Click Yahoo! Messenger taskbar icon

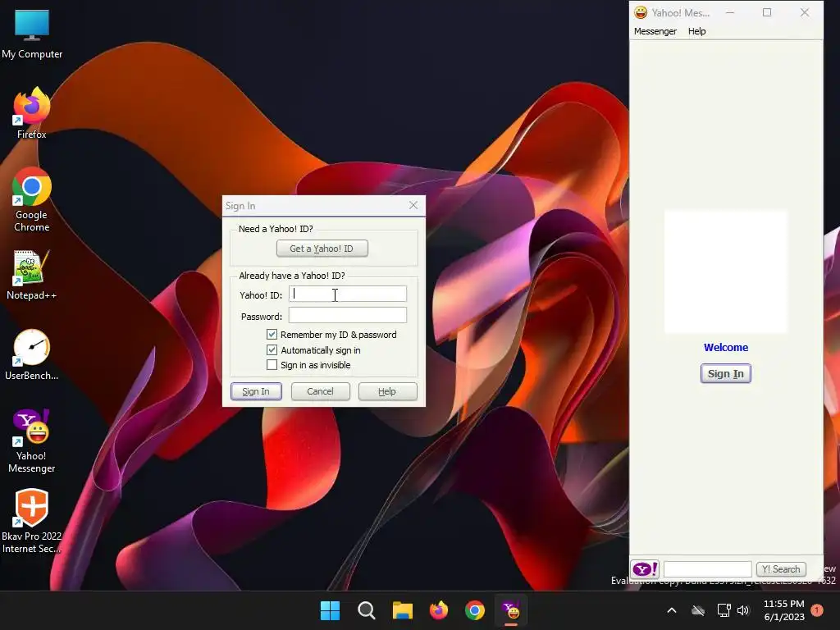511,610
